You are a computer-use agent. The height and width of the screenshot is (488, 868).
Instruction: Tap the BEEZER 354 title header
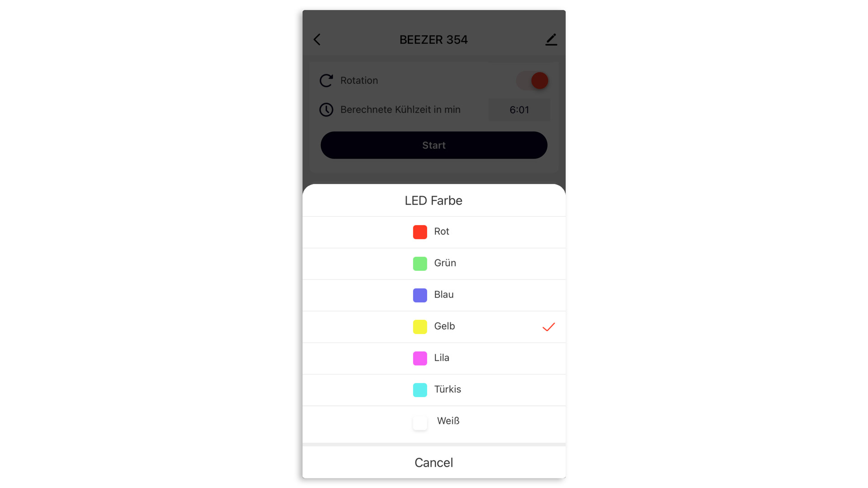[434, 40]
